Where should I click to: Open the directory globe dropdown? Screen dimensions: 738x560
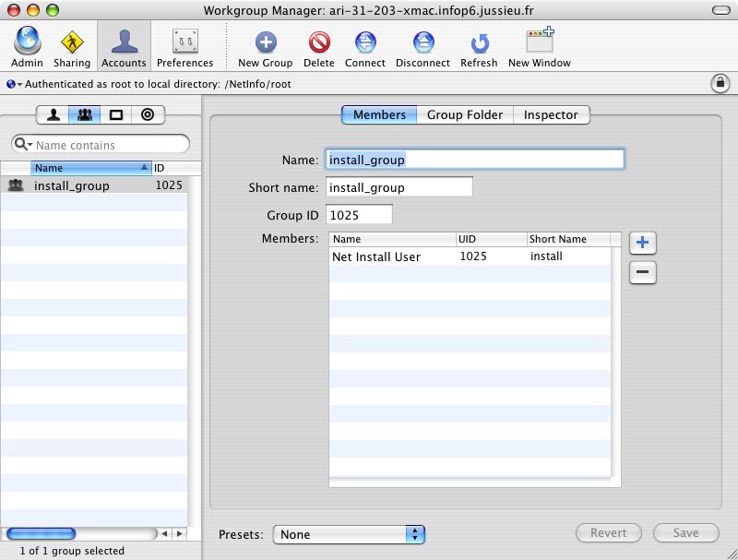click(13, 84)
